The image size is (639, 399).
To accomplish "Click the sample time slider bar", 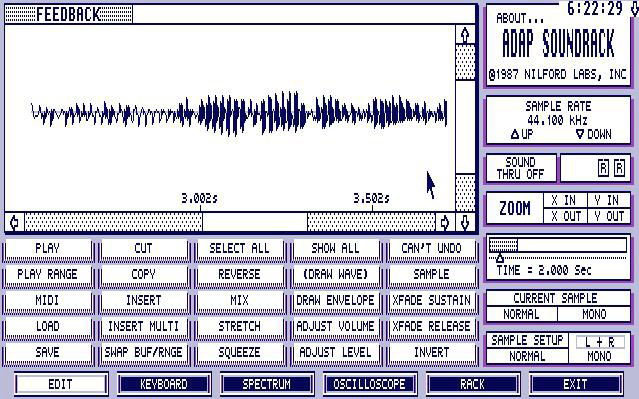I will coord(557,245).
